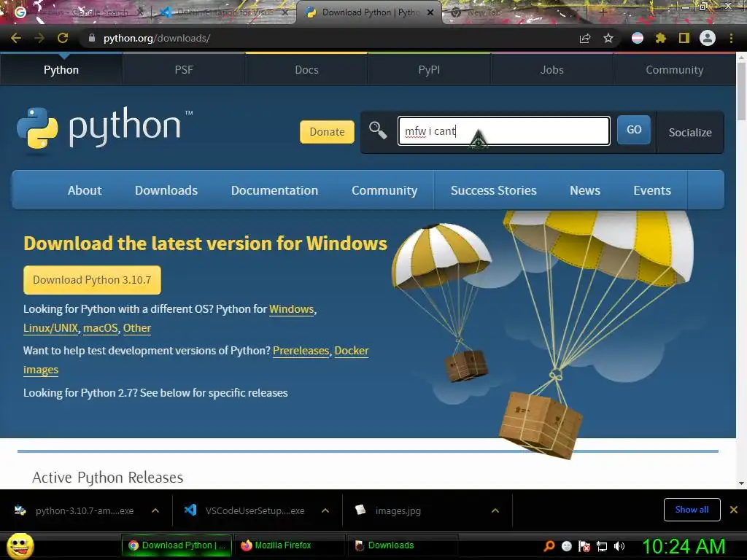Click the Python logo

[x=104, y=128]
